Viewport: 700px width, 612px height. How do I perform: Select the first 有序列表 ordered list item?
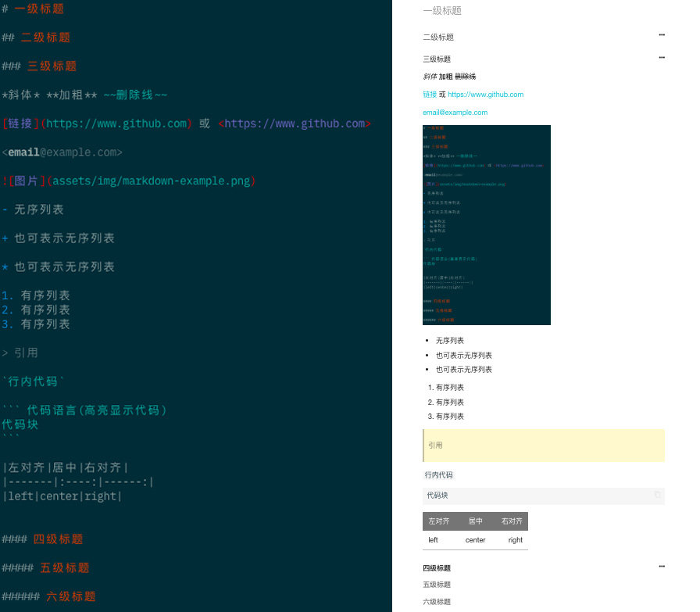(446, 386)
